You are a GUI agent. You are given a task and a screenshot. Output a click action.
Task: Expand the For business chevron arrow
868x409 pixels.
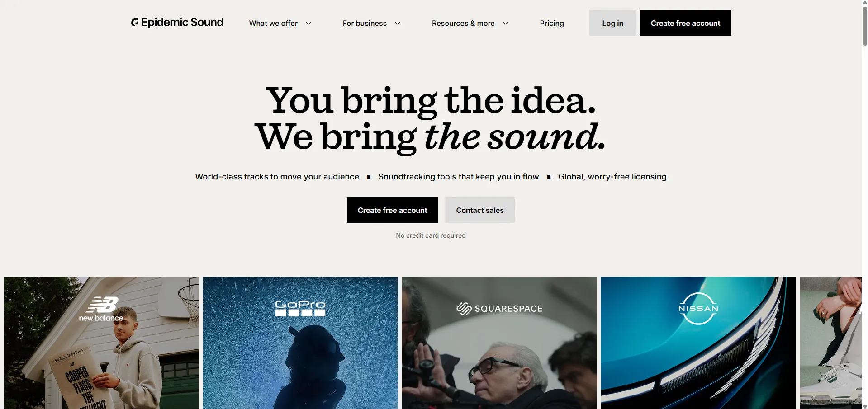point(398,23)
